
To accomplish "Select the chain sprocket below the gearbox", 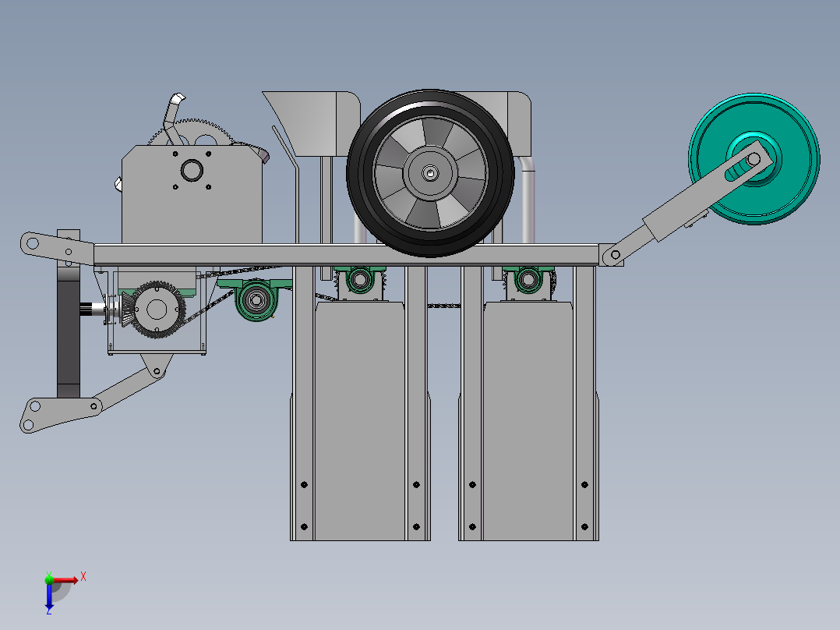I will click(157, 310).
